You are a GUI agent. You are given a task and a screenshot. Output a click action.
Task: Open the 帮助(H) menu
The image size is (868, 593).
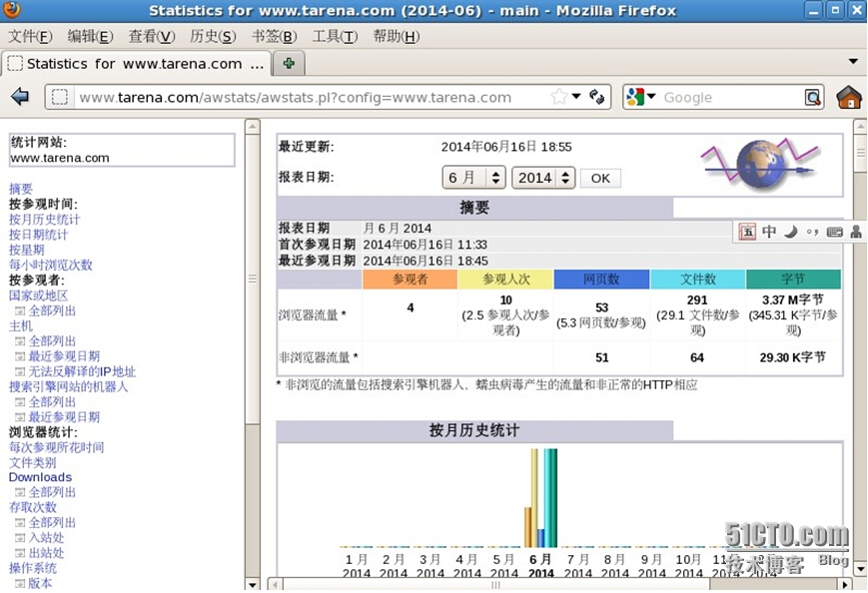tap(396, 37)
